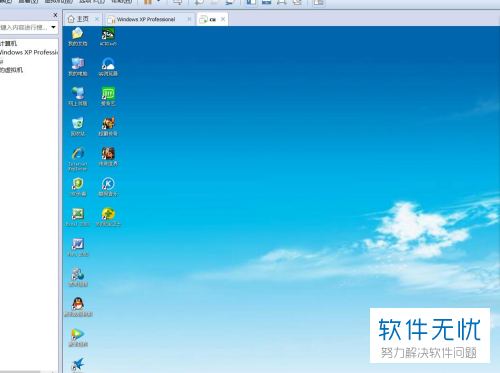500x373 pixels.
Task: Open the dropdown arrow beside the pause button
Action: click(x=159, y=2)
